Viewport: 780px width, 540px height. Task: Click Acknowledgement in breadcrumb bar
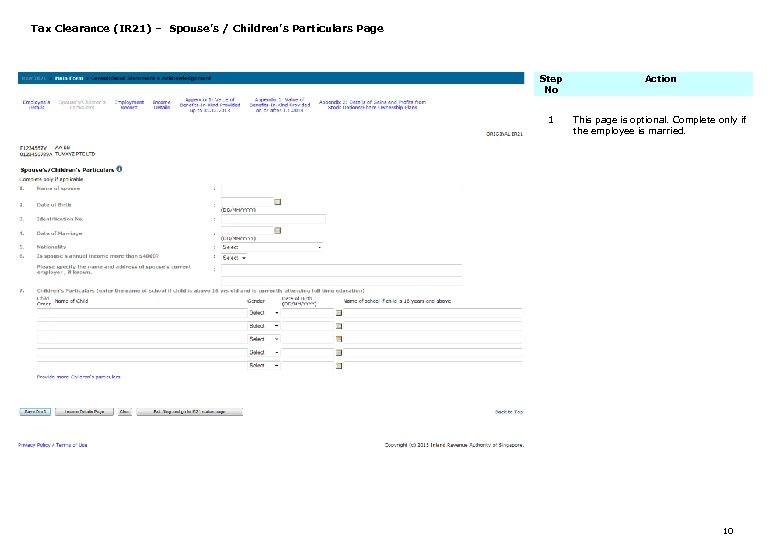[x=186, y=78]
